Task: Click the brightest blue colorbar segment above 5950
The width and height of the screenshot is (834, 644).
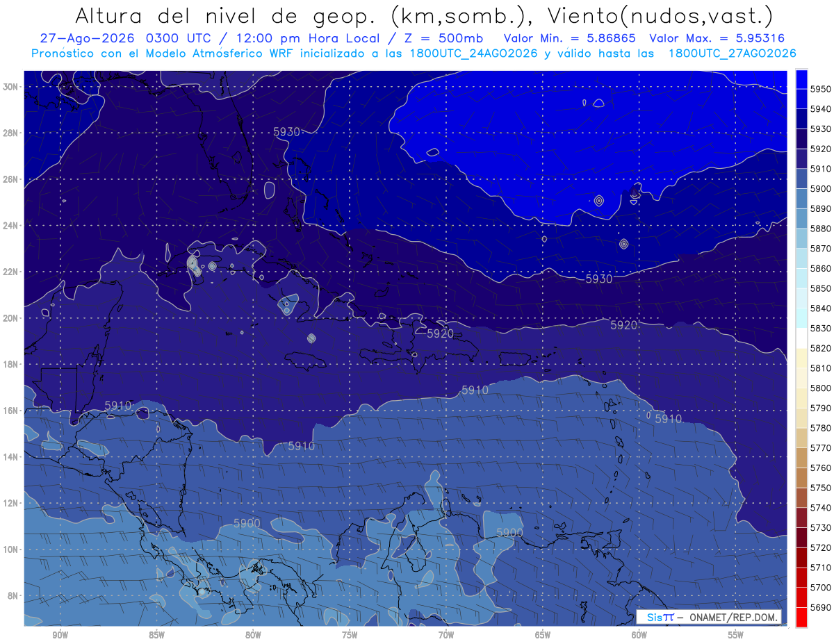Action: click(x=801, y=79)
